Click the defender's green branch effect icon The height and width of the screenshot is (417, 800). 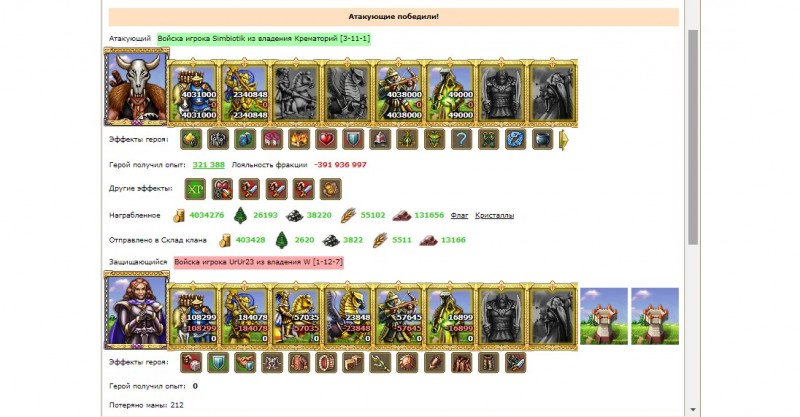click(x=380, y=362)
